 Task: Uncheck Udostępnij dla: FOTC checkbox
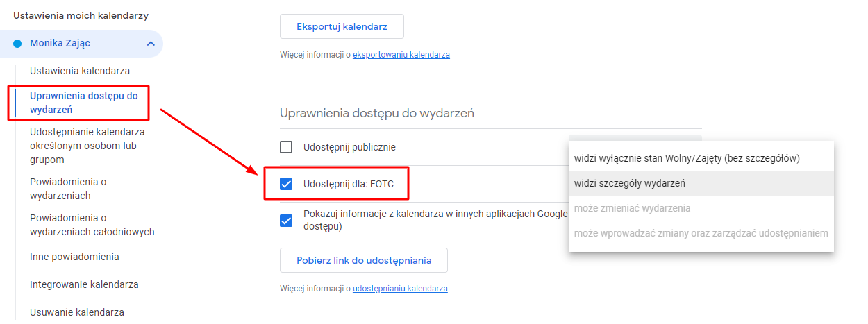coord(286,184)
